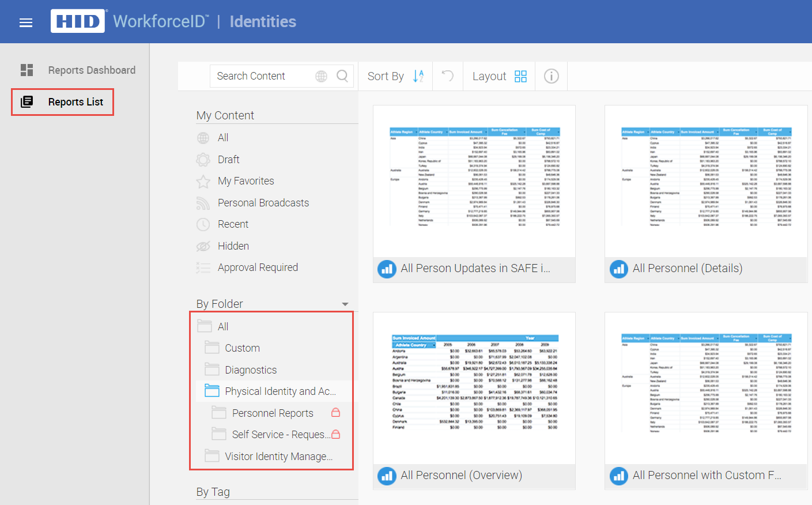Viewport: 812px width, 505px height.
Task: Click the Layout grid tiles icon
Action: coord(520,76)
